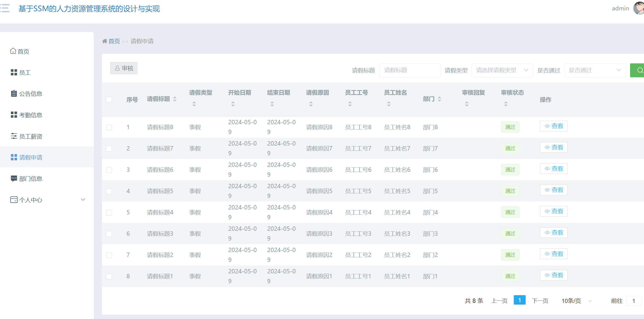The height and width of the screenshot is (319, 644).
Task: Toggle the select-all header checkbox
Action: [109, 99]
